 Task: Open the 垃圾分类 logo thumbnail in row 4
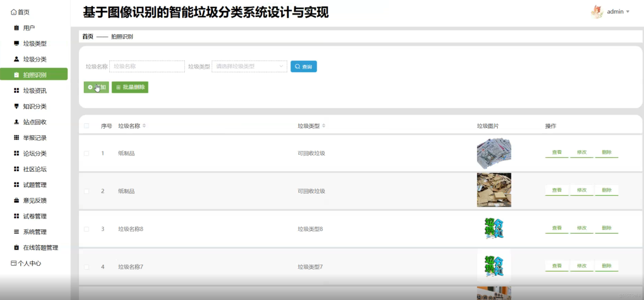pyautogui.click(x=494, y=266)
